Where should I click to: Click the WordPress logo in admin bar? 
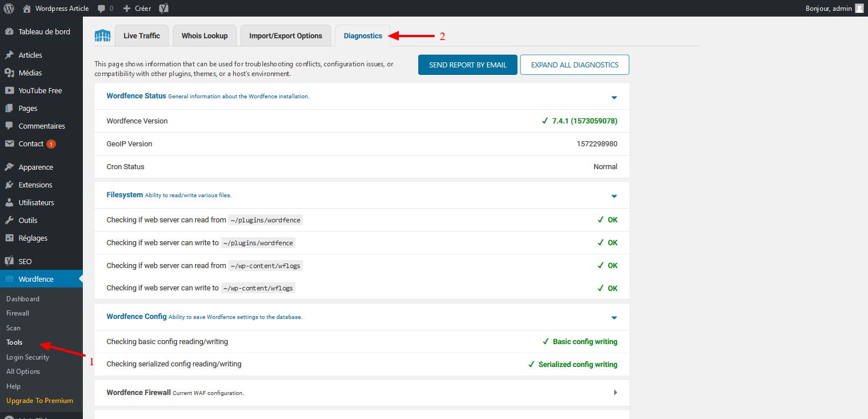click(x=9, y=8)
